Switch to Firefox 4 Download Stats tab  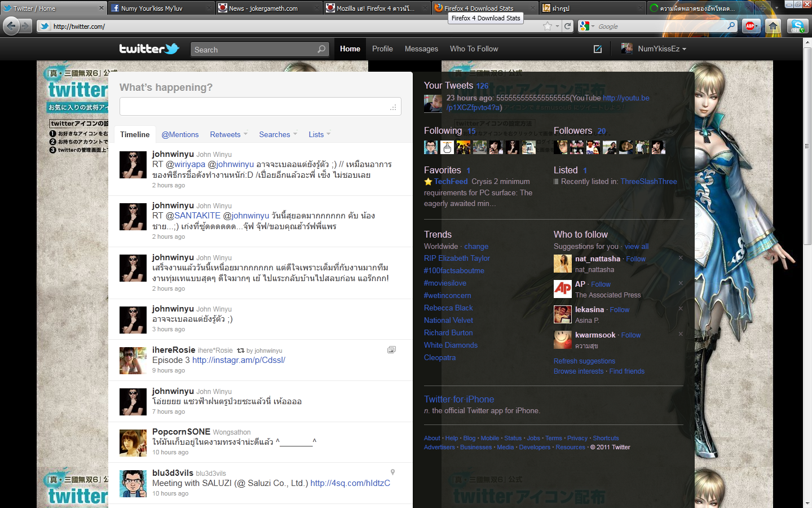pyautogui.click(x=484, y=8)
